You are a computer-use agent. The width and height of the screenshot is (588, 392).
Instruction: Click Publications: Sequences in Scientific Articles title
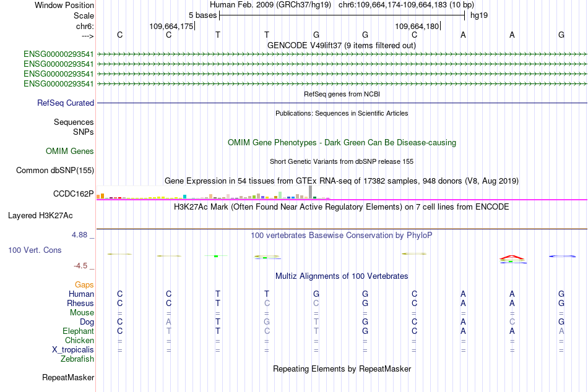pyautogui.click(x=342, y=113)
